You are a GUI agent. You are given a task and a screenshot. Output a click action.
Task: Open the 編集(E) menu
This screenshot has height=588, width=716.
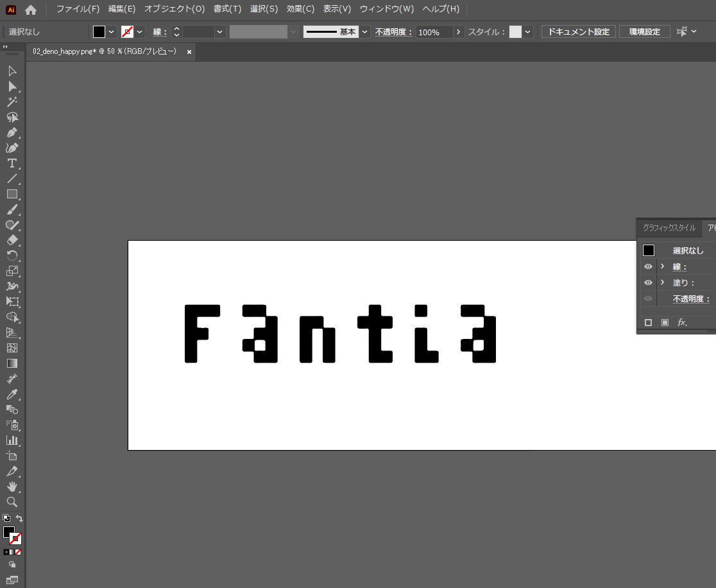[x=121, y=9]
